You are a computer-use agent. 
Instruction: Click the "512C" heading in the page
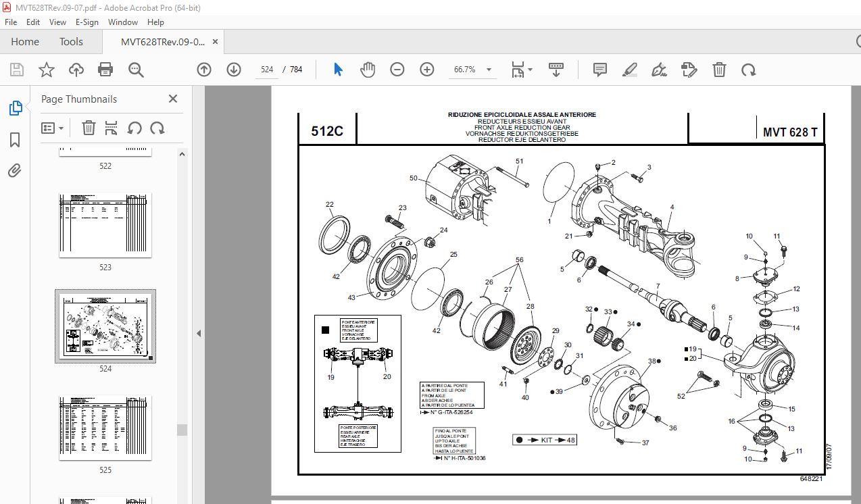tap(327, 131)
